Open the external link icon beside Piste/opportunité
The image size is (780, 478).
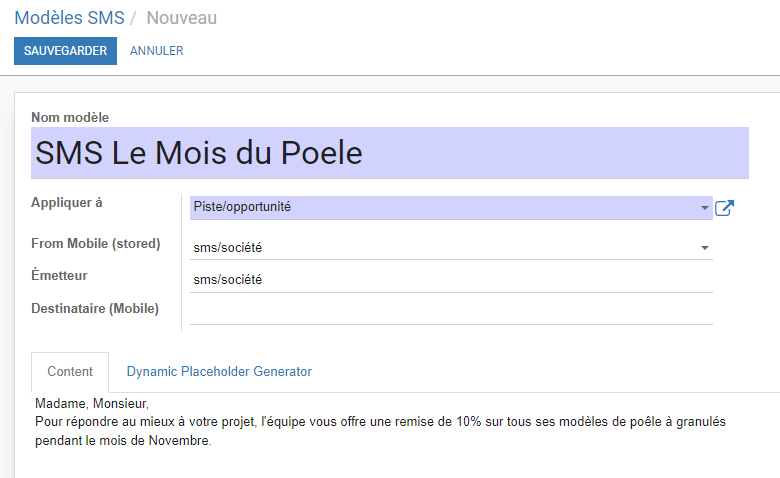pos(724,207)
